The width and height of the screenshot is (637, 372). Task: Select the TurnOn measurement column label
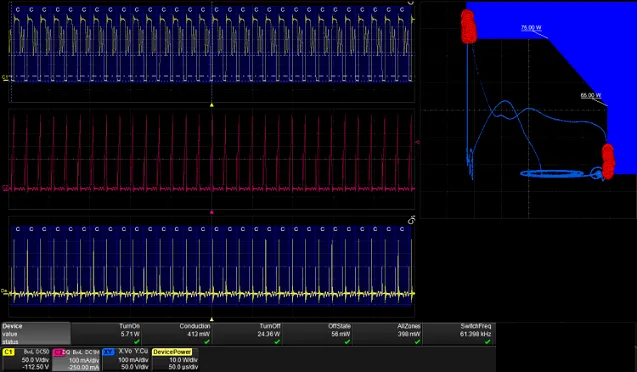(130, 326)
